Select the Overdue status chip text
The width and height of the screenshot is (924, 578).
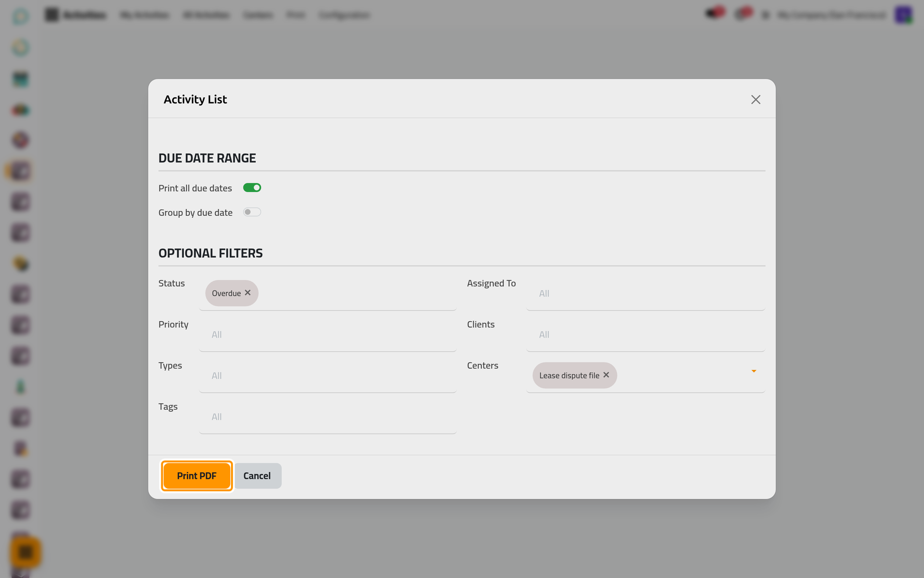click(x=226, y=293)
